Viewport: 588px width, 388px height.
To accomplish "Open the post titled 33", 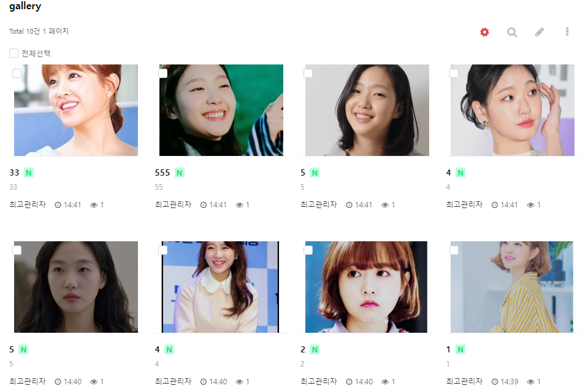I will point(14,173).
